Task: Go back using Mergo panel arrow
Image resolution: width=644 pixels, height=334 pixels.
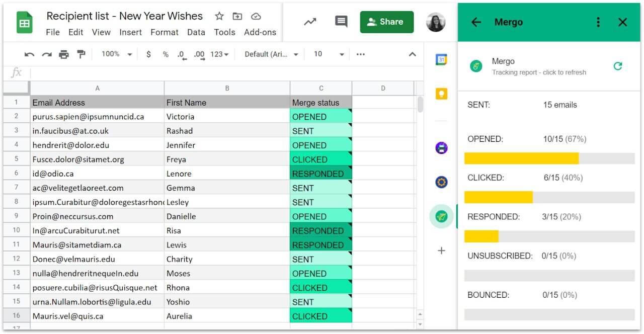Action: [476, 22]
